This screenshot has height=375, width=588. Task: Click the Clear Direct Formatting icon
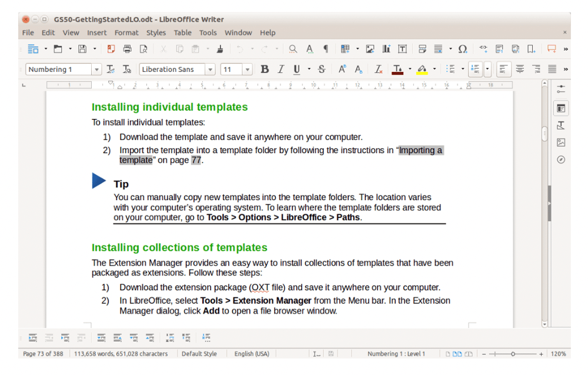379,69
